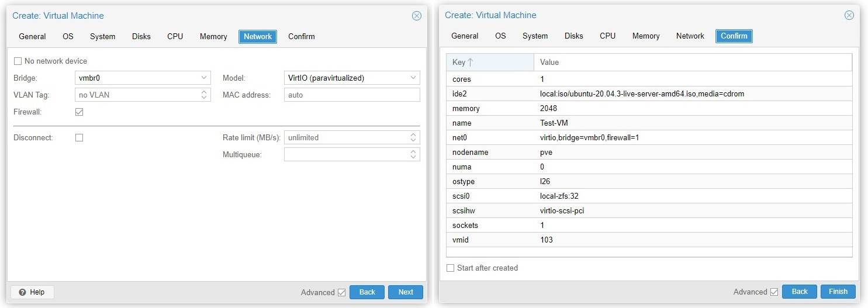Enable Start after created option
Viewport: 868px width, 308px height.
pos(450,268)
